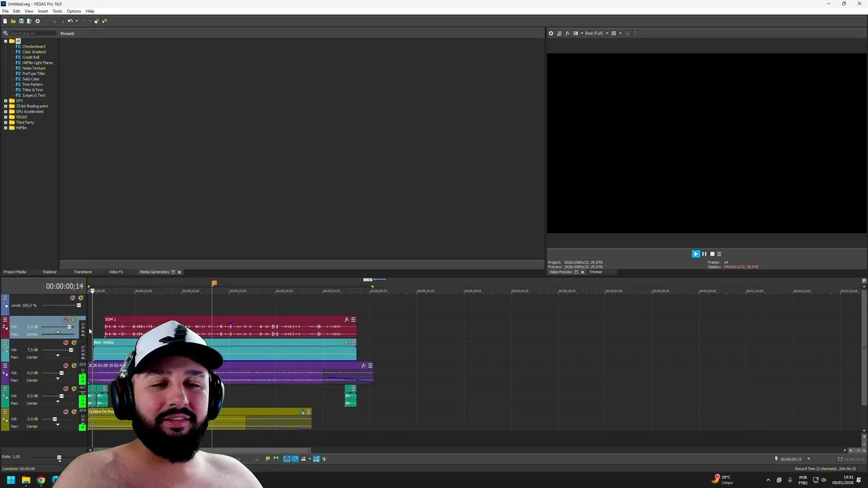The width and height of the screenshot is (868, 488).
Task: Select the Solid Color generator
Action: (x=31, y=79)
